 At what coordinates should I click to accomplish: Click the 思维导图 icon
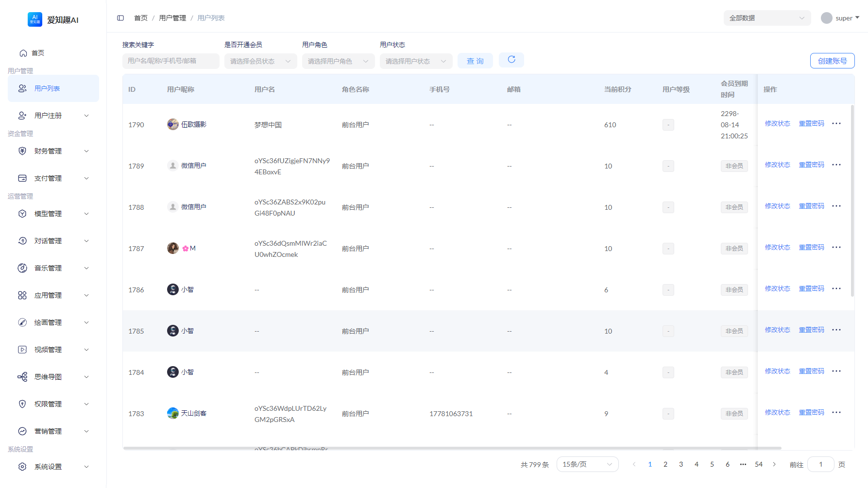(x=22, y=377)
